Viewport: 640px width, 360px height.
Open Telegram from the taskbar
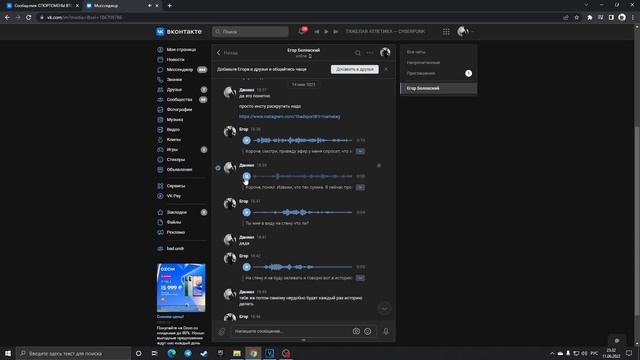pyautogui.click(x=188, y=353)
